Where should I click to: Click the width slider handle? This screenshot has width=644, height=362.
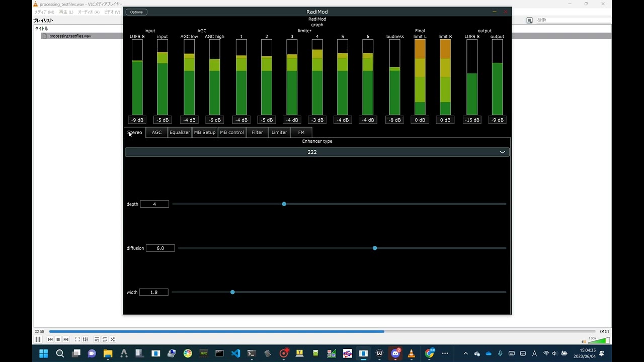pos(232,292)
